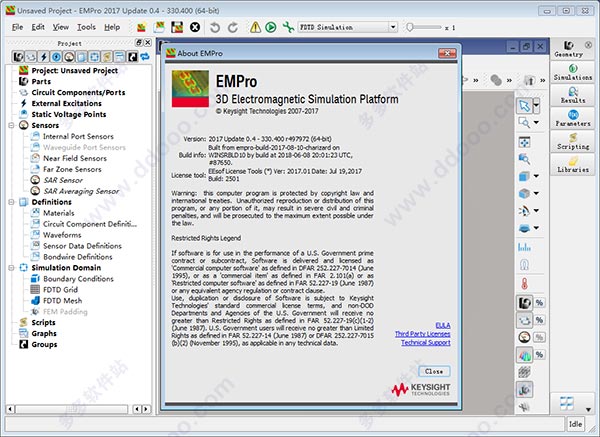The height and width of the screenshot is (437, 600).
Task: Open the Libraries workspace tab
Action: pyautogui.click(x=572, y=164)
